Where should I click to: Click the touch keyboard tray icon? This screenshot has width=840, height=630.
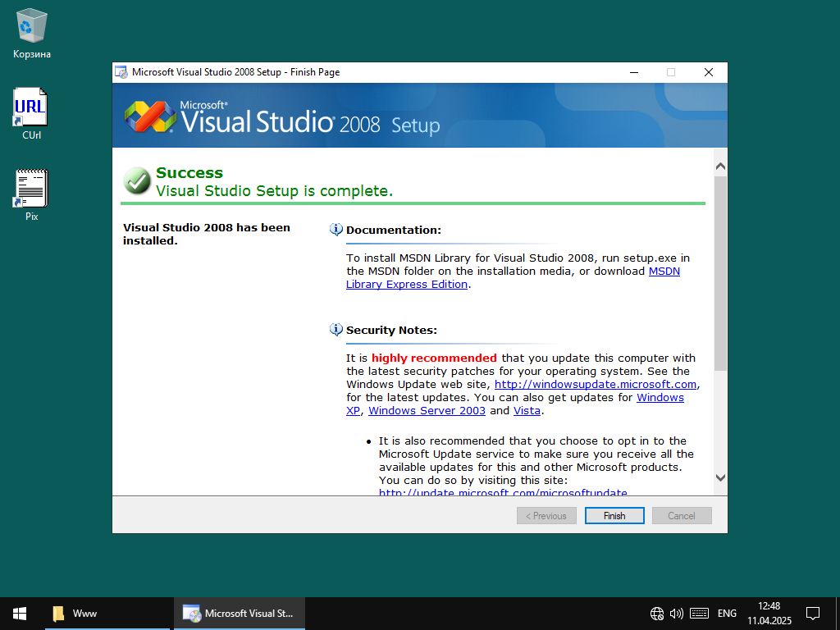[x=699, y=614]
